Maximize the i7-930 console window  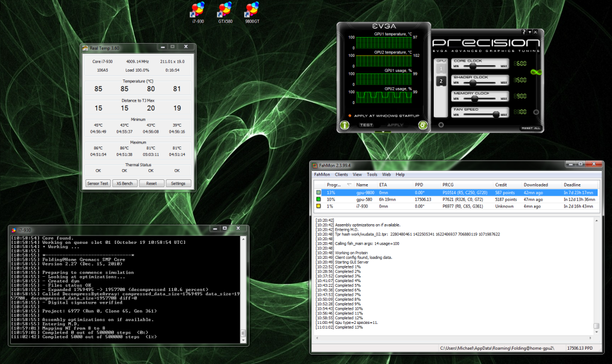point(225,228)
